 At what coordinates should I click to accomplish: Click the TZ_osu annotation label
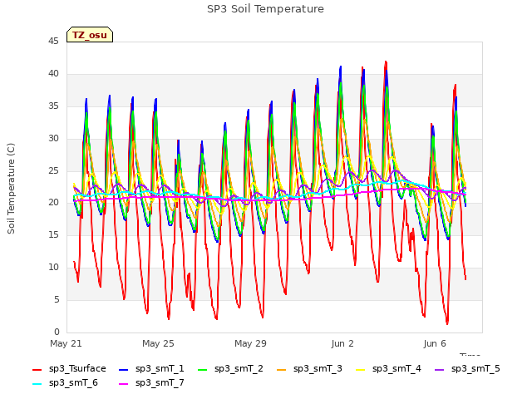pyautogui.click(x=90, y=35)
